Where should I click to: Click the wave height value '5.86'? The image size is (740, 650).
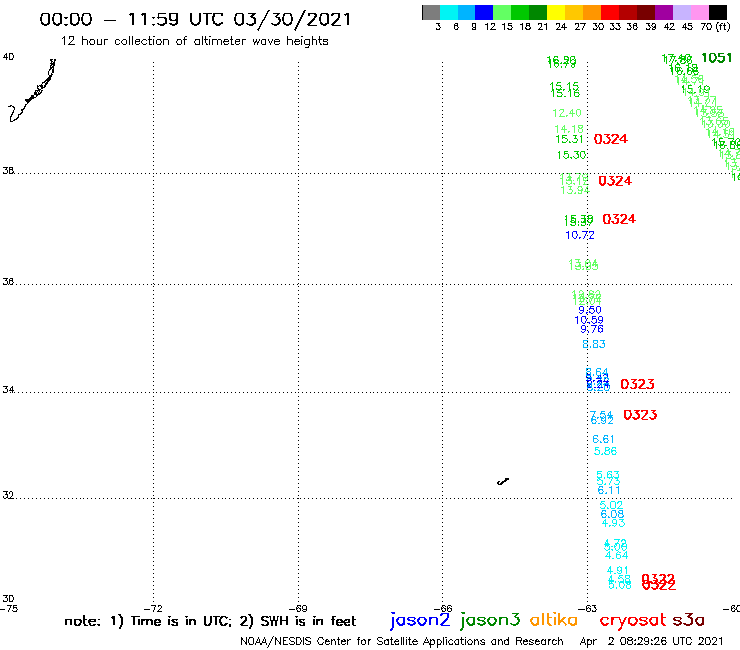click(605, 451)
